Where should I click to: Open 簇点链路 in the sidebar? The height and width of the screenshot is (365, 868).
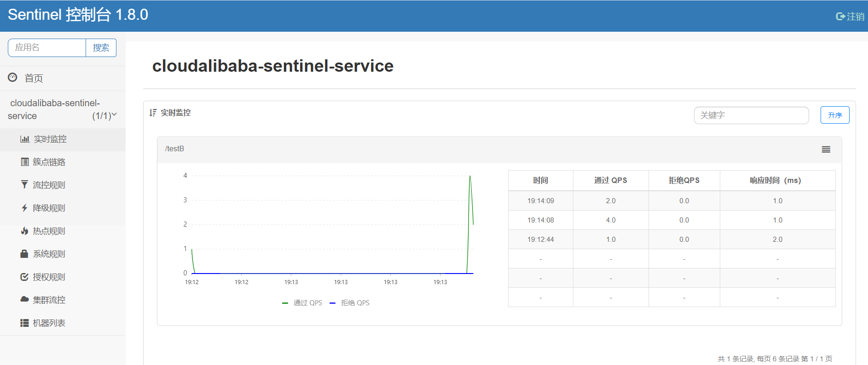click(49, 162)
